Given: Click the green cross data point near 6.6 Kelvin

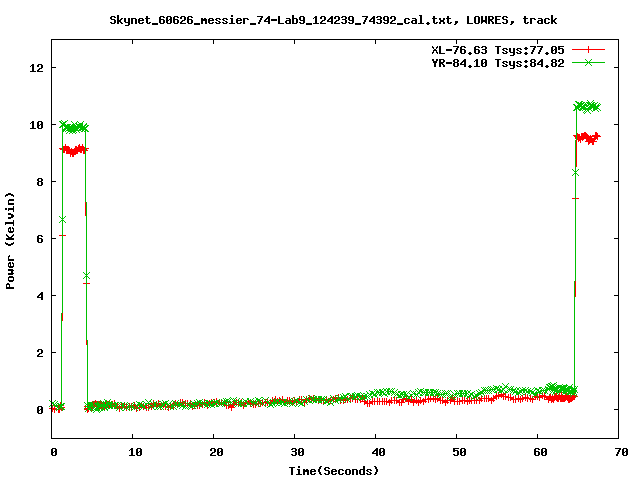Looking at the screenshot, I should [x=62, y=220].
